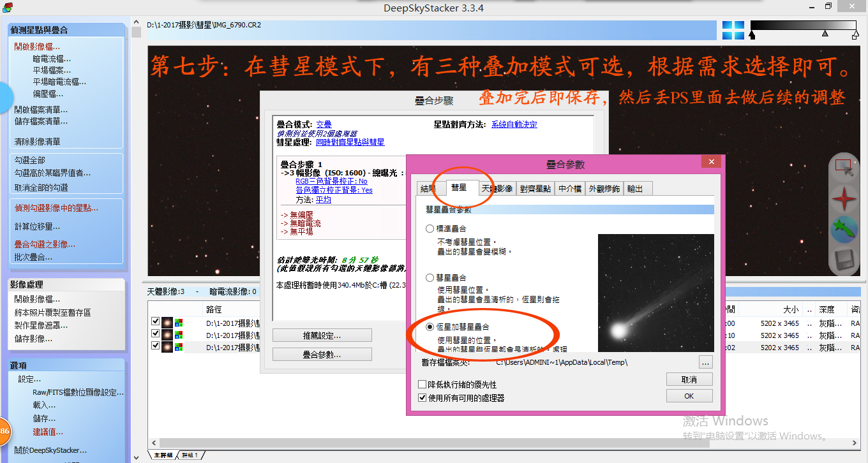Click 平場暗電流檔... entry
Image resolution: width=868 pixels, height=463 pixels.
coord(59,82)
